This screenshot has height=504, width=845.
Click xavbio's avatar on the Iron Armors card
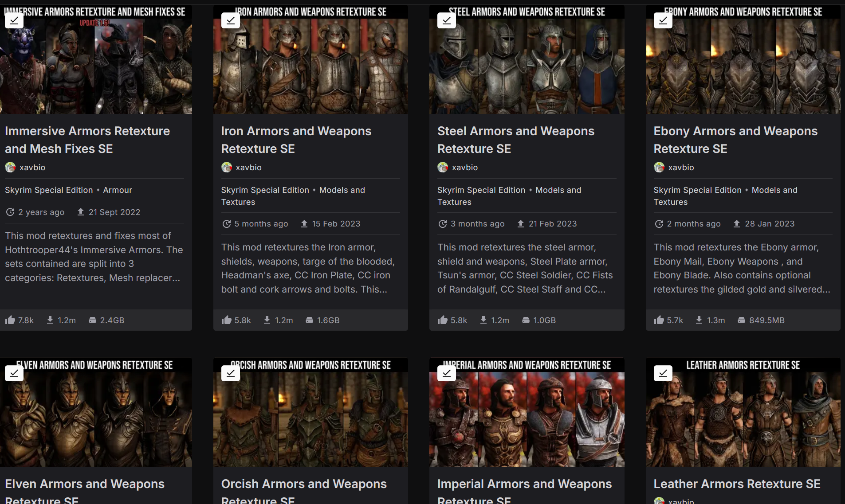(227, 167)
